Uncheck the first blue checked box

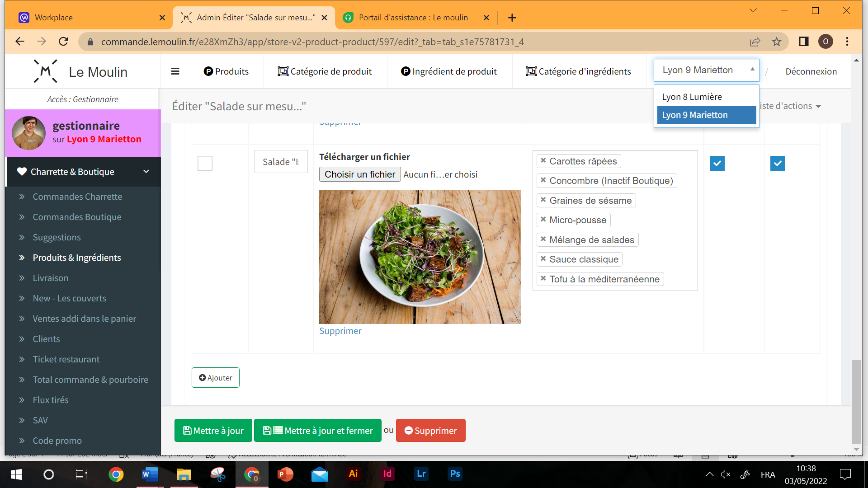[717, 163]
